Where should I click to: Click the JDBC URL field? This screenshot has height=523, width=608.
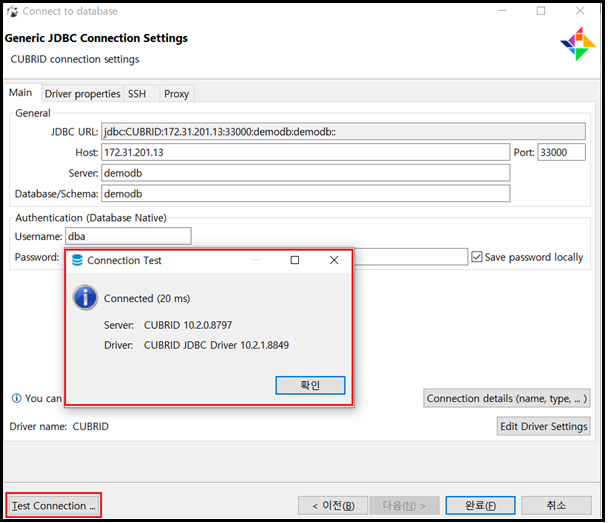click(x=344, y=131)
